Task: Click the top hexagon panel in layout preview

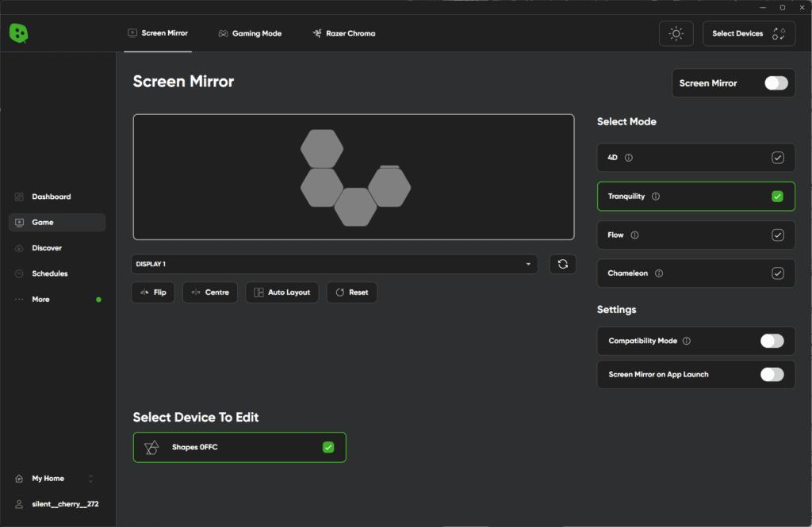Action: pos(322,148)
